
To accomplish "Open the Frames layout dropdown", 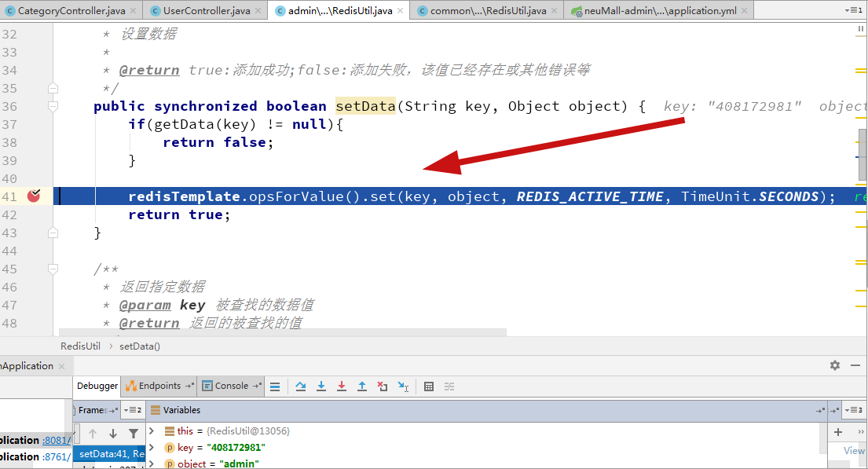I will (x=133, y=410).
